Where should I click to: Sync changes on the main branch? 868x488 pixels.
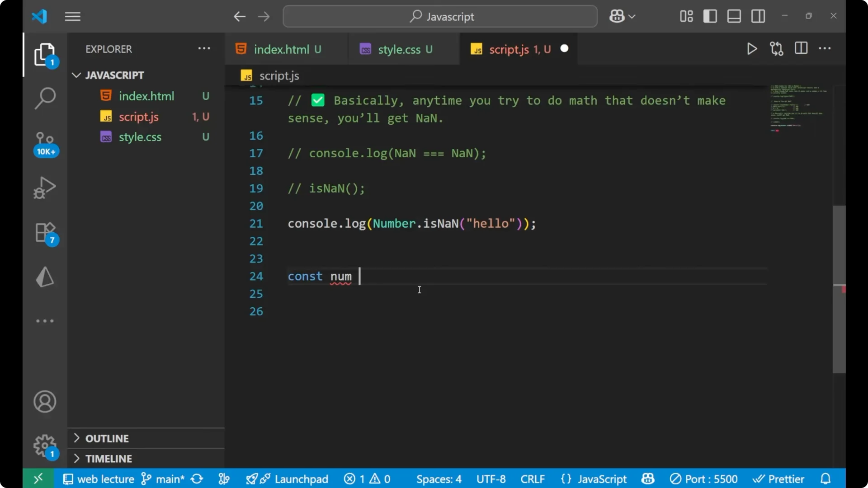coord(197,479)
